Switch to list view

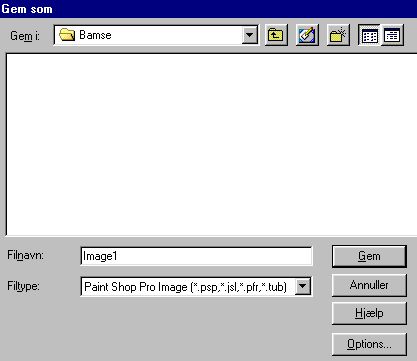pyautogui.click(x=369, y=35)
